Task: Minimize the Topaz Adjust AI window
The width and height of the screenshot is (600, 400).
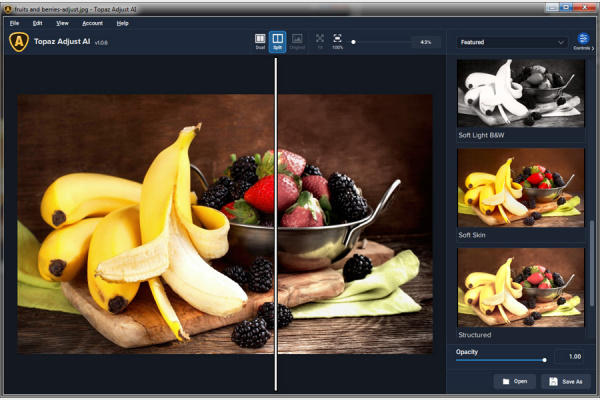Action: pos(552,7)
